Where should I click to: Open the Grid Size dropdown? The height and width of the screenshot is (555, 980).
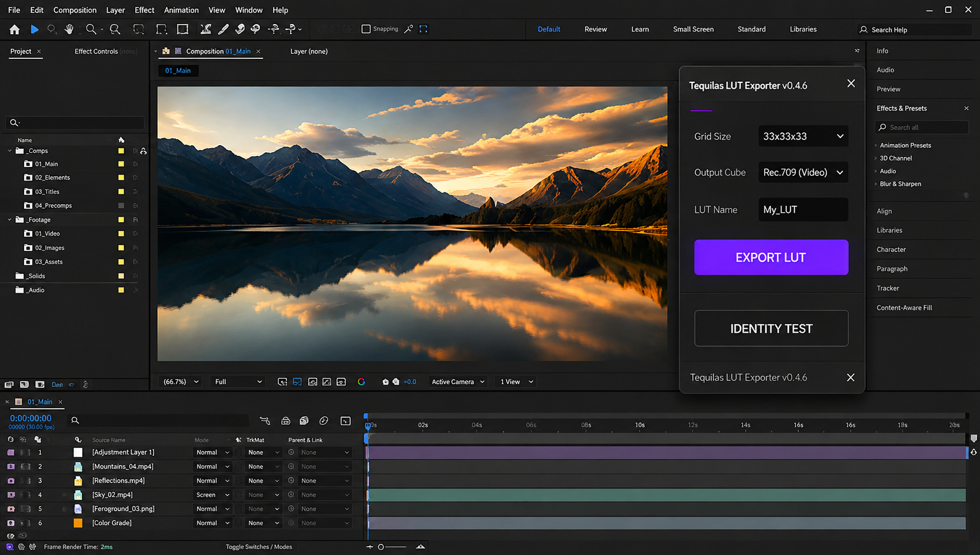pos(803,136)
